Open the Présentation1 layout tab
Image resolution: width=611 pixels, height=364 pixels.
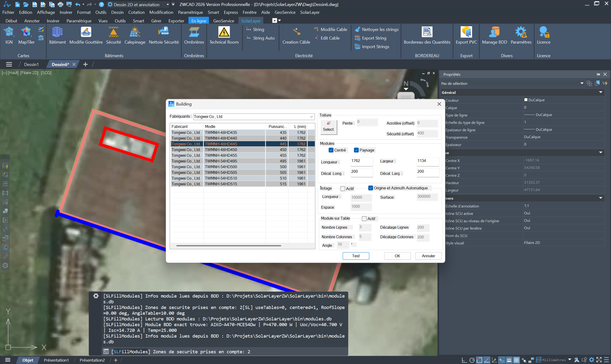coord(56,360)
